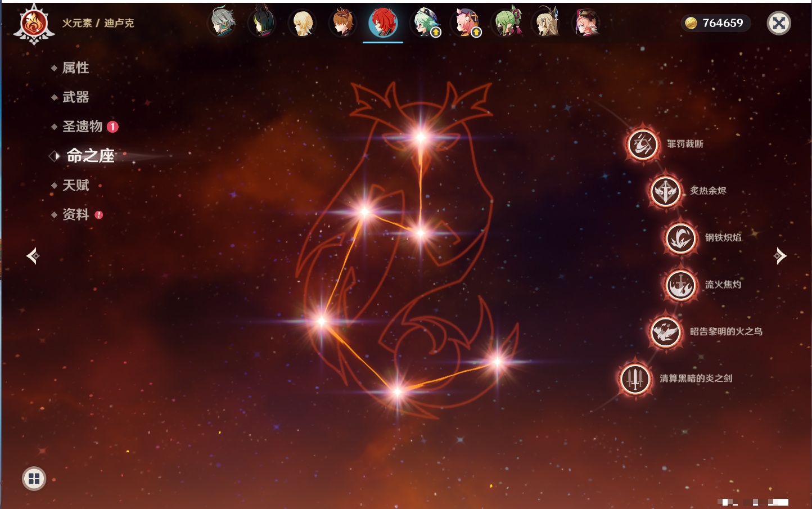Go to next character with right arrow
Image resolution: width=812 pixels, height=509 pixels.
779,256
